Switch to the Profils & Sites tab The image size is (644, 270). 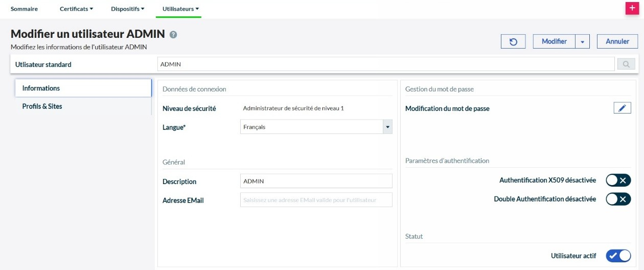(42, 106)
